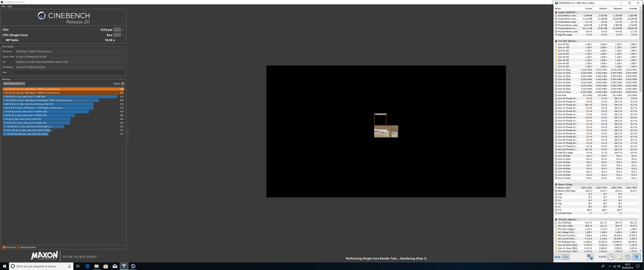Select the Core i5-5300U ranking row
644x270 pixels.
(x=63, y=123)
